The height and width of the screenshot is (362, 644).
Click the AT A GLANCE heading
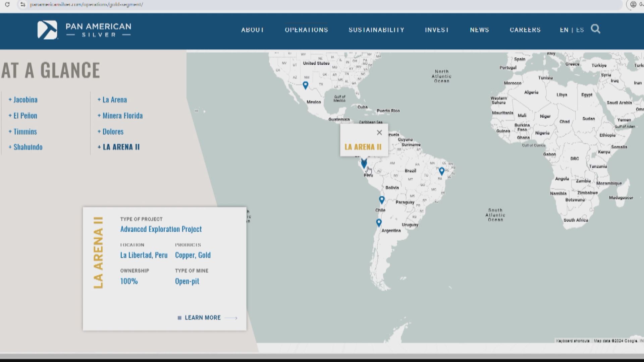(51, 70)
